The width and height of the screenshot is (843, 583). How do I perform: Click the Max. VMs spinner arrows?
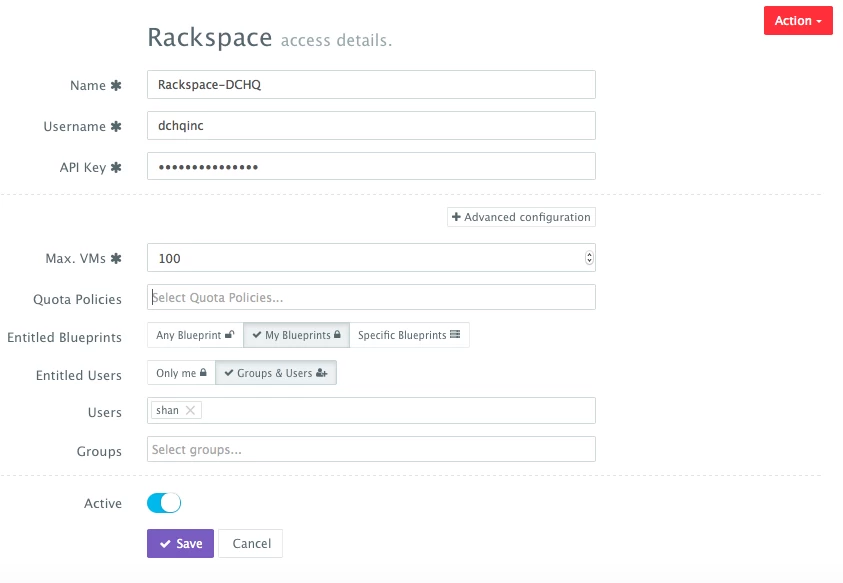(589, 258)
